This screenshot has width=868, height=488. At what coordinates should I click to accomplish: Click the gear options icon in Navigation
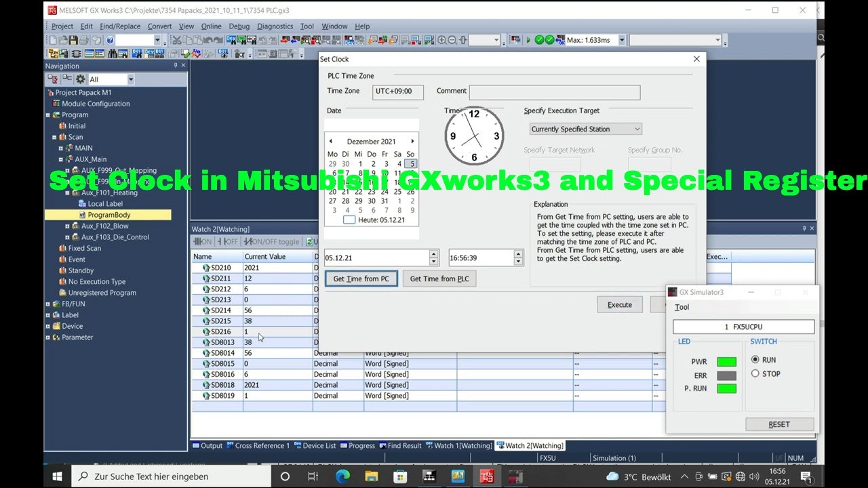tap(79, 79)
